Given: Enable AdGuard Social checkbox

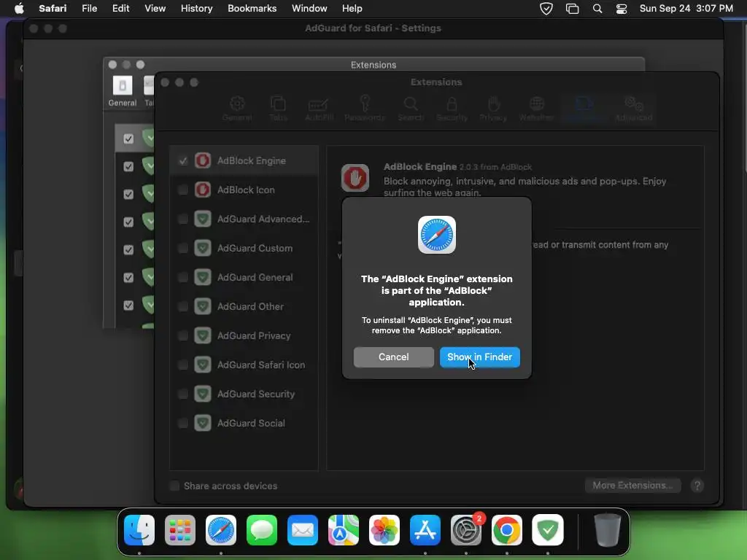Looking at the screenshot, I should [x=183, y=423].
